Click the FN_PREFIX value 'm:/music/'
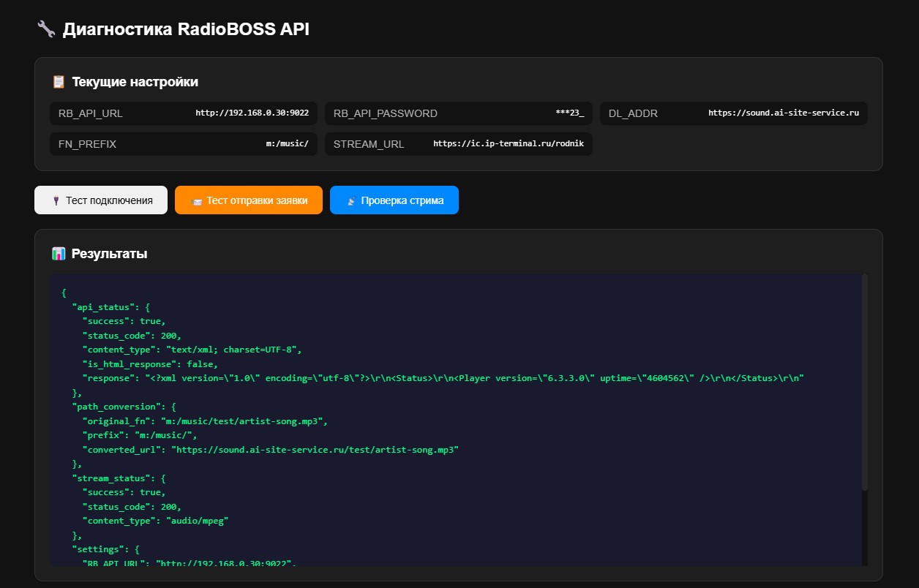Screen dimensions: 919x588 pos(288,144)
